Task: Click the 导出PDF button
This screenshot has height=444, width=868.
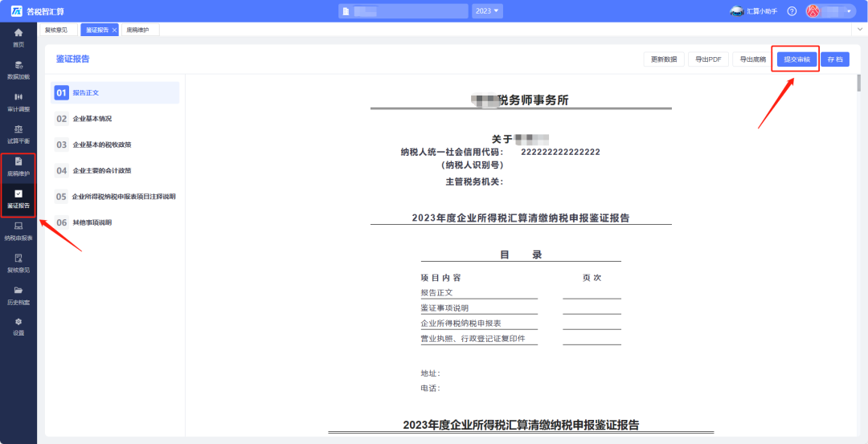Action: click(x=708, y=59)
